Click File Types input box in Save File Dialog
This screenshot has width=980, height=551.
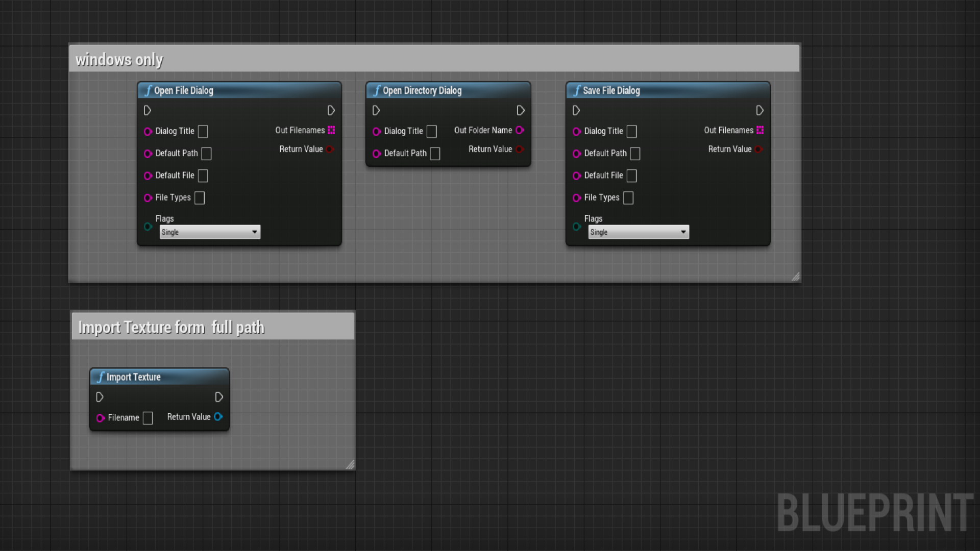pos(628,198)
